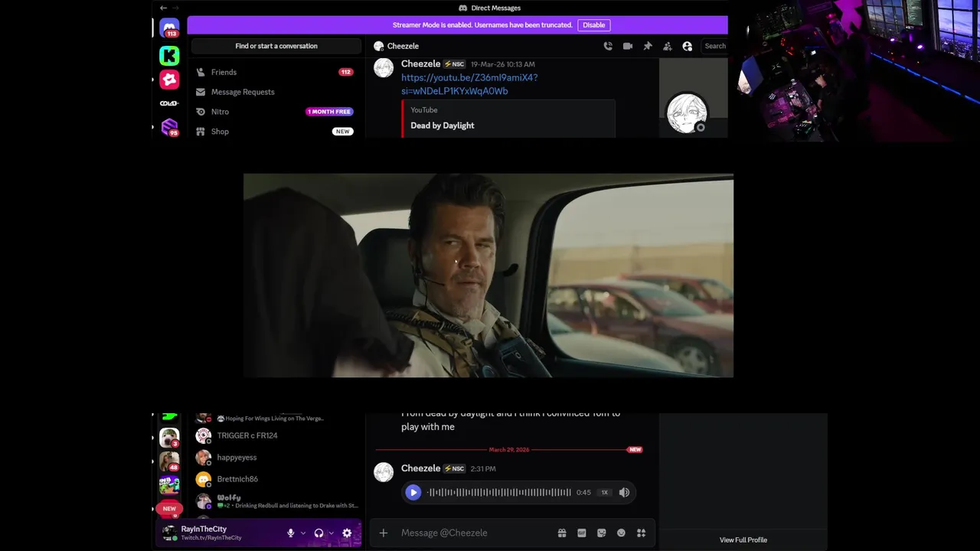
Task: Click Cheezele's username above the voice message
Action: pos(421,468)
